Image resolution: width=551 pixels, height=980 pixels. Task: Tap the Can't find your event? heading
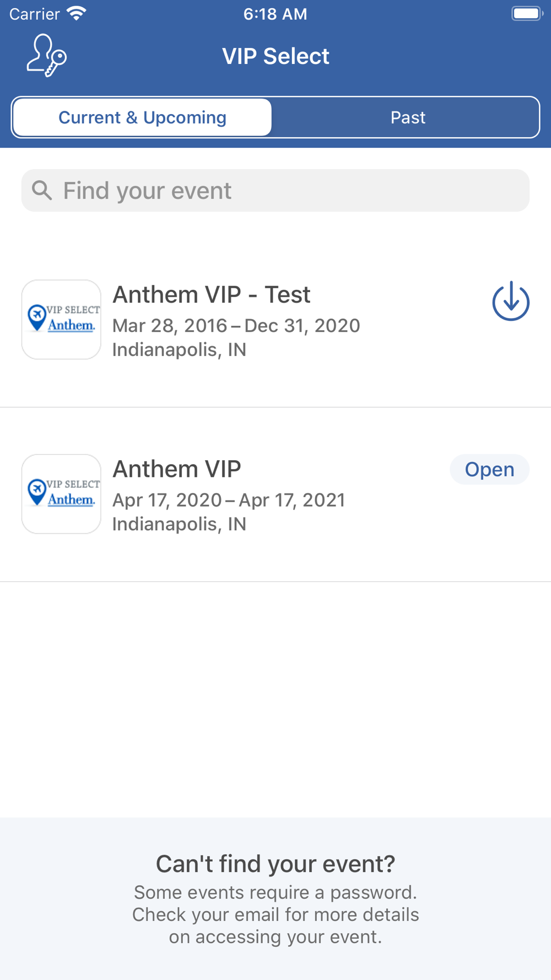coord(275,864)
